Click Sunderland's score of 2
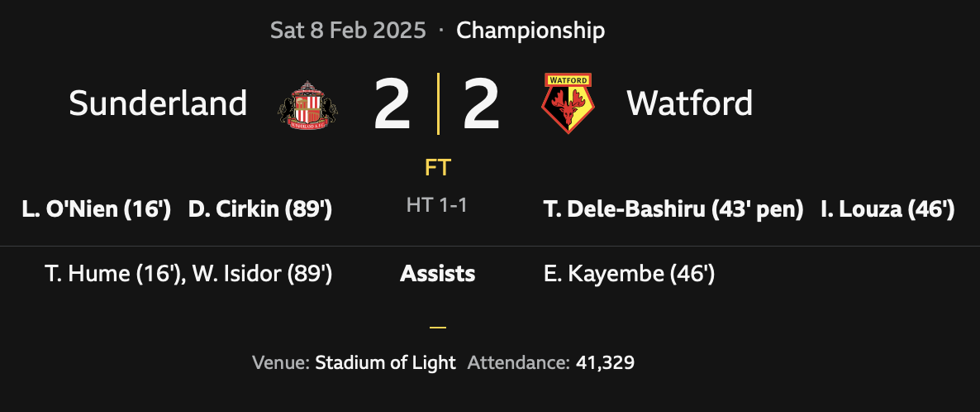This screenshot has width=980, height=412. tap(392, 104)
